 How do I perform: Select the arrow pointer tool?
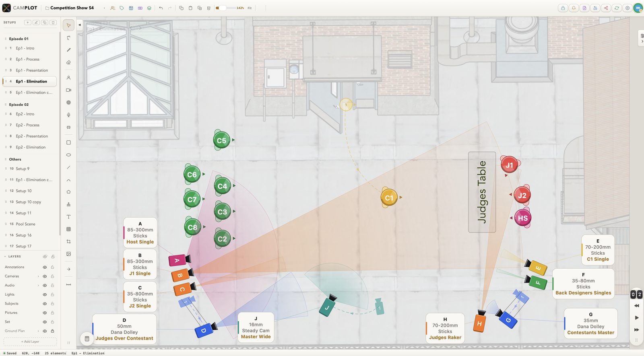[x=68, y=25]
